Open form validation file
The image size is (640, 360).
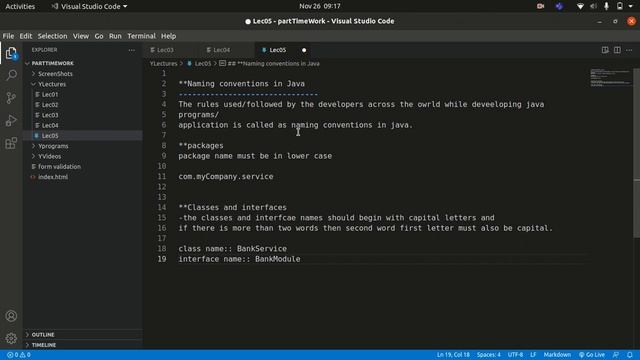click(59, 167)
